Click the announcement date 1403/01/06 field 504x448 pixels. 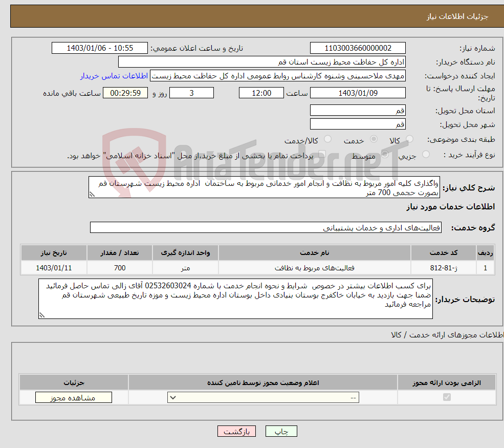[x=100, y=48]
